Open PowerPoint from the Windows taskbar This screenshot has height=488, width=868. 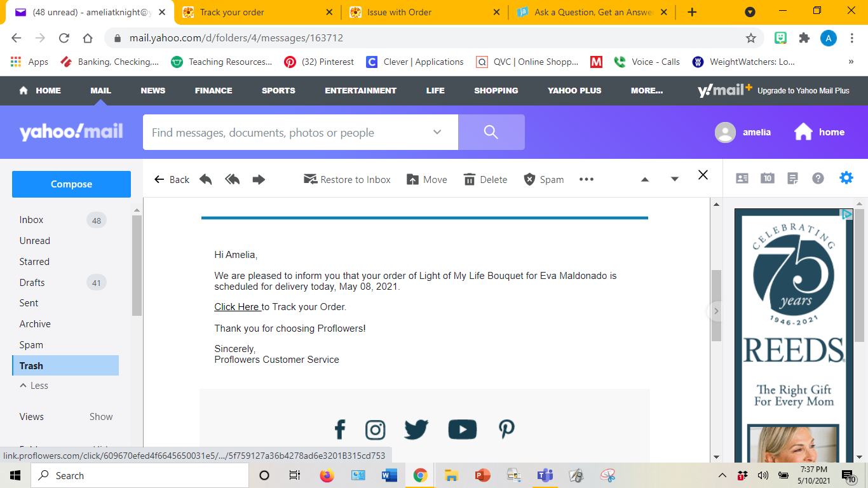point(482,475)
